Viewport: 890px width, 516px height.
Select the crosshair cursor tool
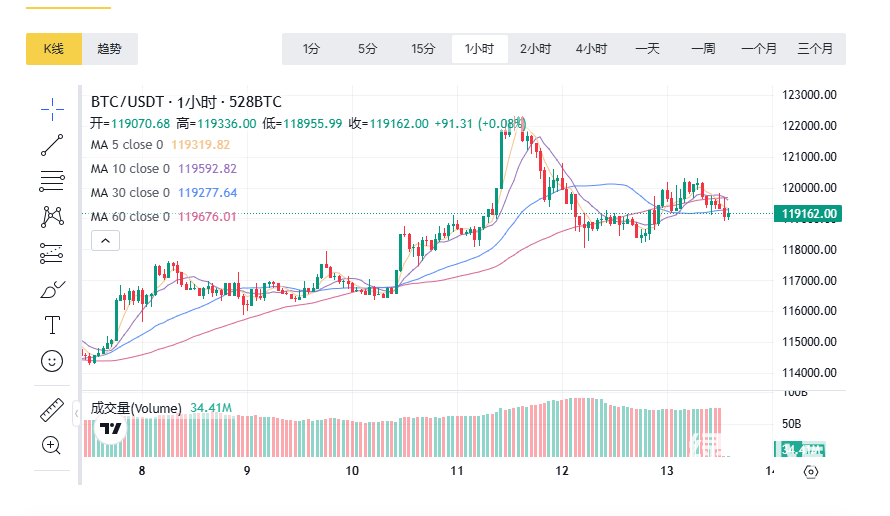(52, 107)
